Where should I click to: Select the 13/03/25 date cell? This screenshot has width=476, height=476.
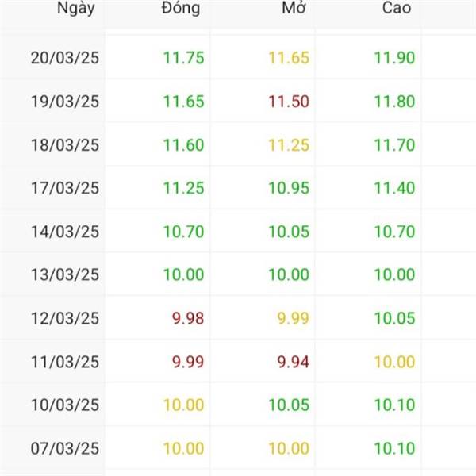[x=65, y=275]
